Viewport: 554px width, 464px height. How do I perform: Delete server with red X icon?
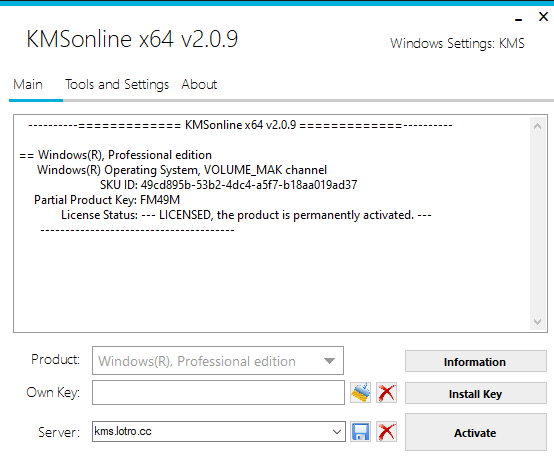pos(387,431)
